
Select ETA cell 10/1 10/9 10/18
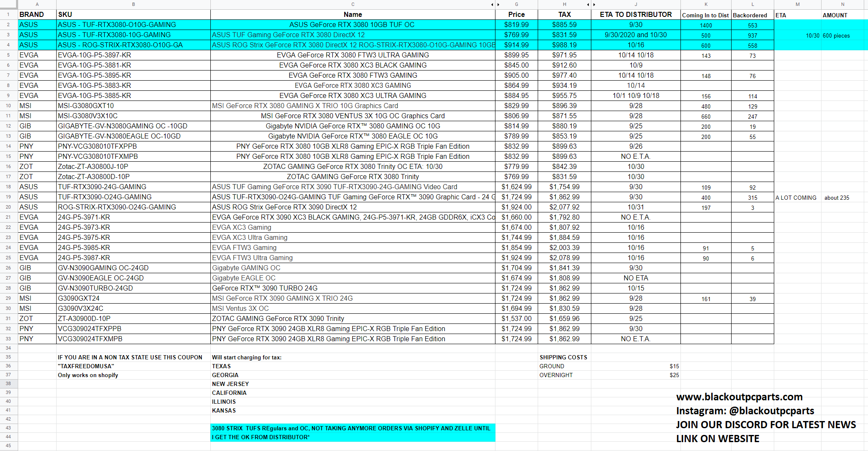(x=636, y=95)
